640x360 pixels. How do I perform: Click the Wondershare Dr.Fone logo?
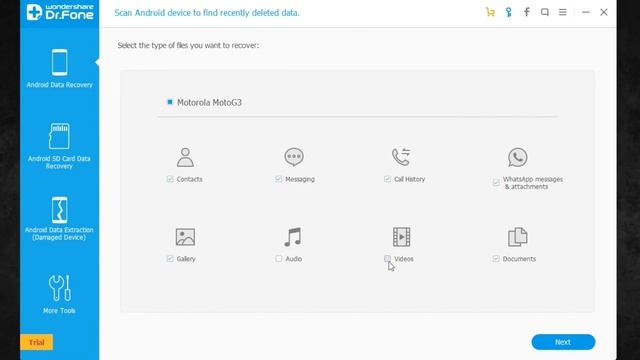[60, 12]
